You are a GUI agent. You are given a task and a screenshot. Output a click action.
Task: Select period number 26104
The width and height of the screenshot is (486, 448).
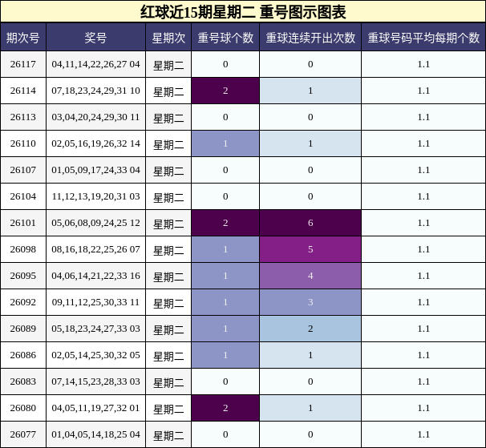(23, 196)
